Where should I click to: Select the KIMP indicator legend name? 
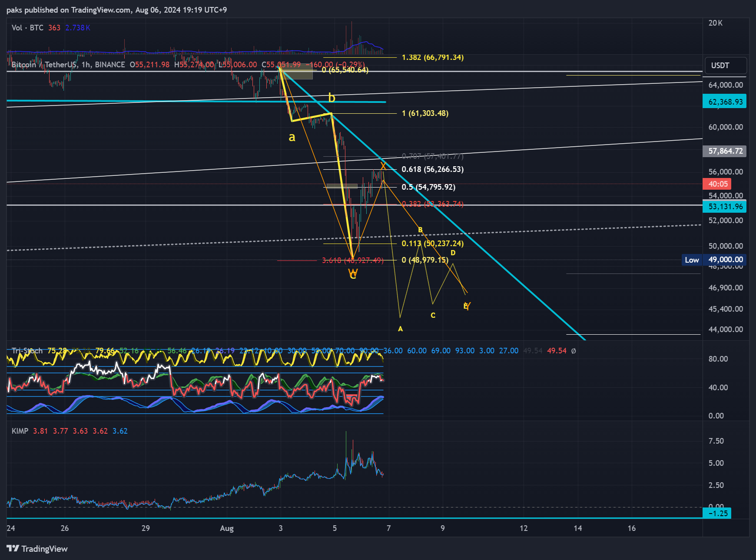click(x=20, y=431)
